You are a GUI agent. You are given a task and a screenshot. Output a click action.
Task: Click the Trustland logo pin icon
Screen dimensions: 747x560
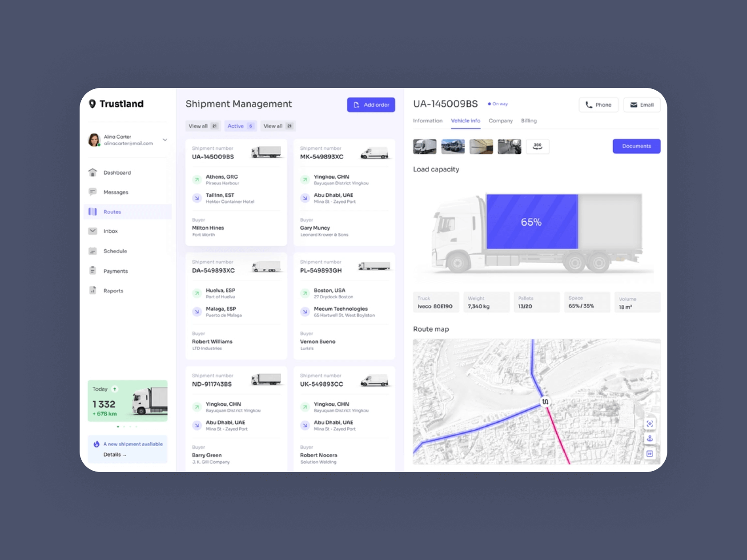pyautogui.click(x=92, y=104)
